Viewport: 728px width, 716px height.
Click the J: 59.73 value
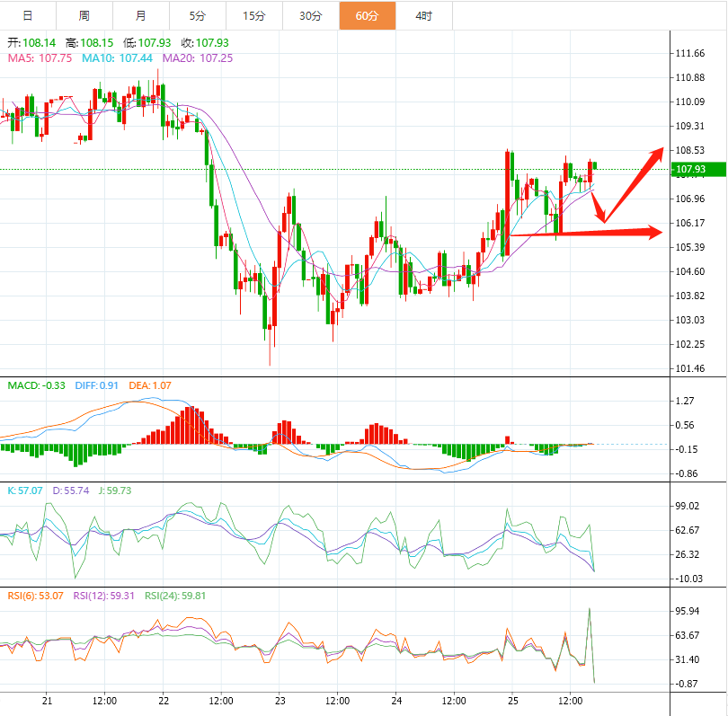(x=115, y=491)
